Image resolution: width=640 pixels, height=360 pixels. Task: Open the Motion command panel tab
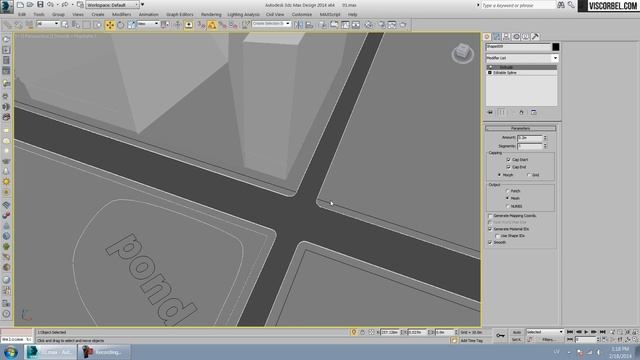coord(516,37)
